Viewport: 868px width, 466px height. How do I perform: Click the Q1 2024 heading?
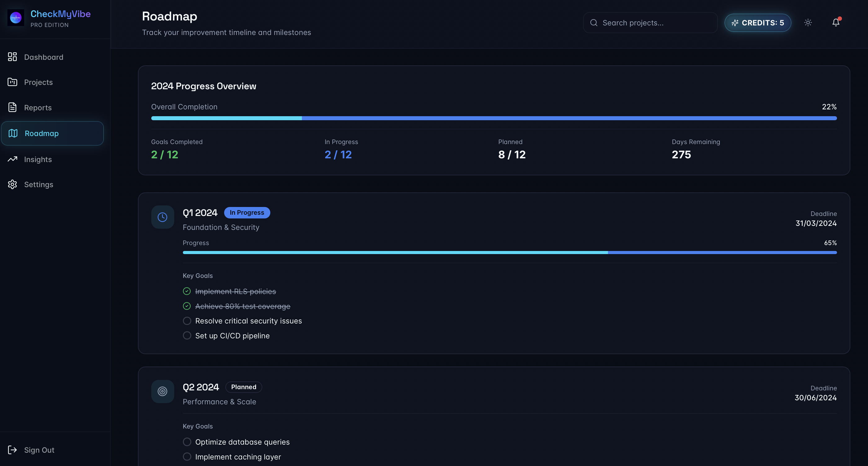point(200,213)
